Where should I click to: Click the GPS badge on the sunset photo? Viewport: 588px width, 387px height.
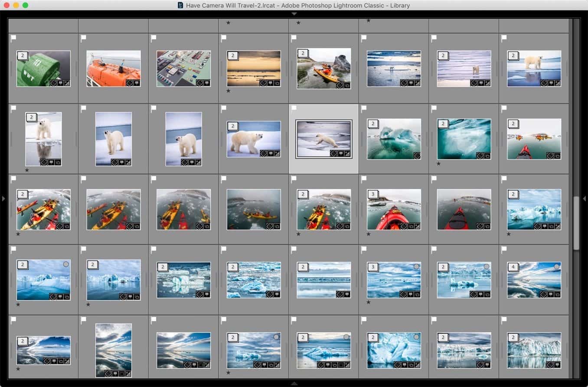coord(270,83)
